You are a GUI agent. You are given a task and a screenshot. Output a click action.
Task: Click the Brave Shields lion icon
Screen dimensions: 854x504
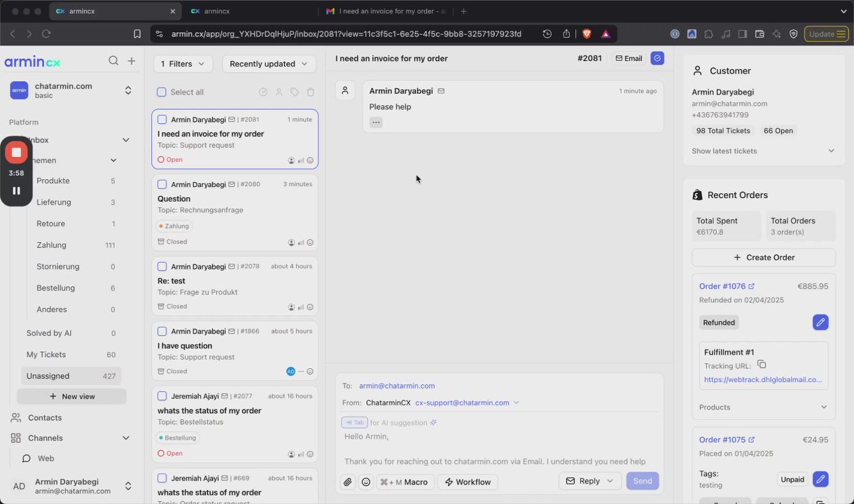[587, 34]
